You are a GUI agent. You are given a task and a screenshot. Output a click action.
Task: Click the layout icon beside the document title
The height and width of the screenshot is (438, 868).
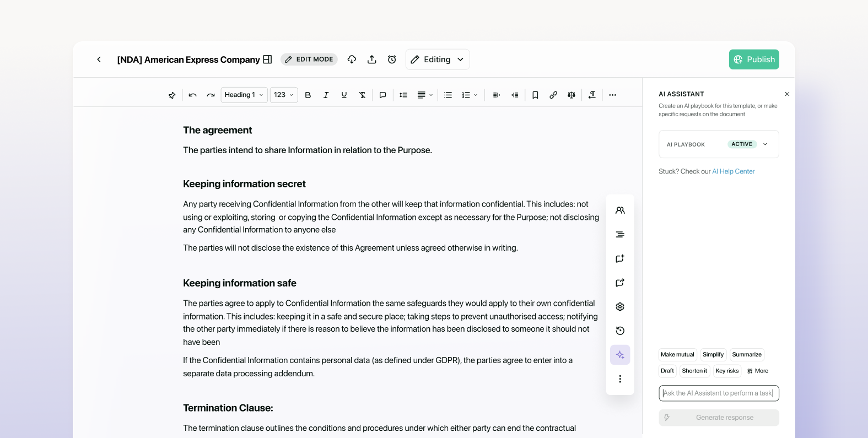click(x=267, y=60)
